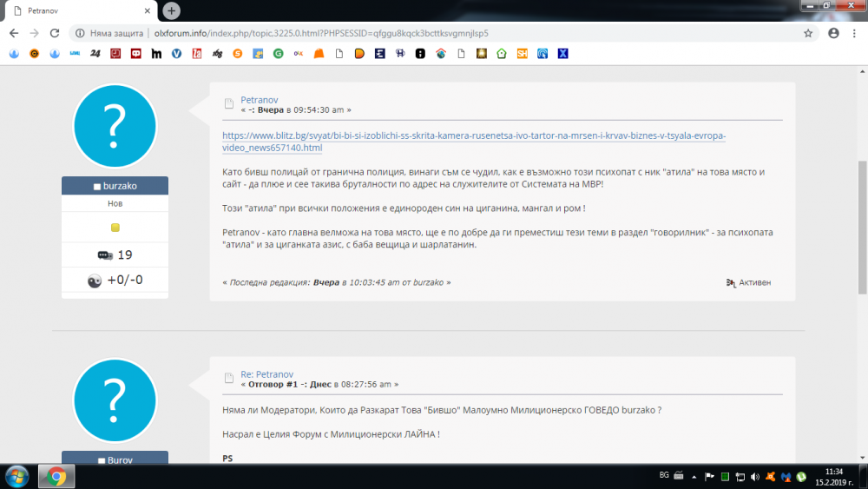Click the scrollbar's down arrow
This screenshot has width=868, height=489.
(863, 458)
